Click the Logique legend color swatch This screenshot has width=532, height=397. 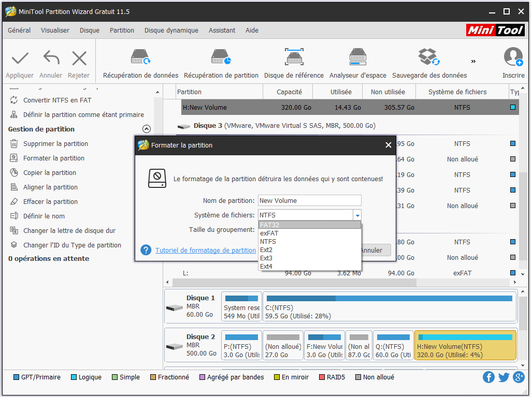tap(74, 377)
